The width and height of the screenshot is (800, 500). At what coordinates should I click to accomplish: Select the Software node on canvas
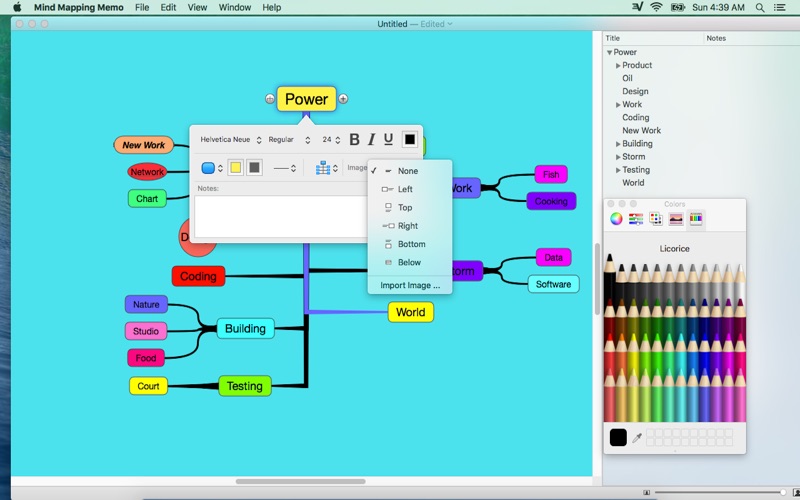click(554, 284)
